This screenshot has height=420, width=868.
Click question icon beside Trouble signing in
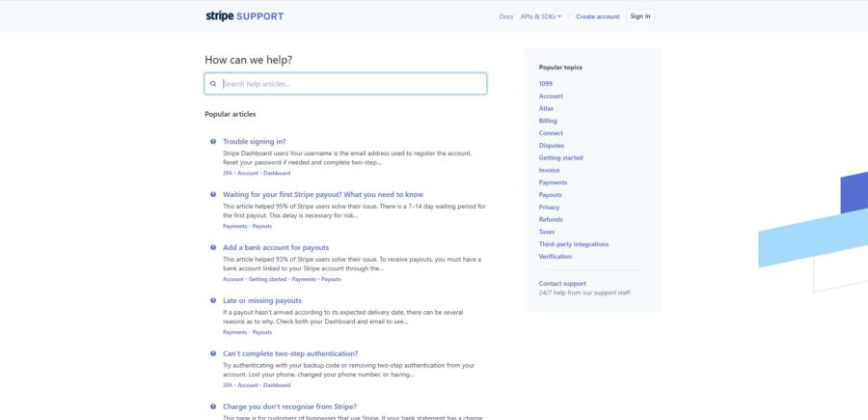click(213, 141)
